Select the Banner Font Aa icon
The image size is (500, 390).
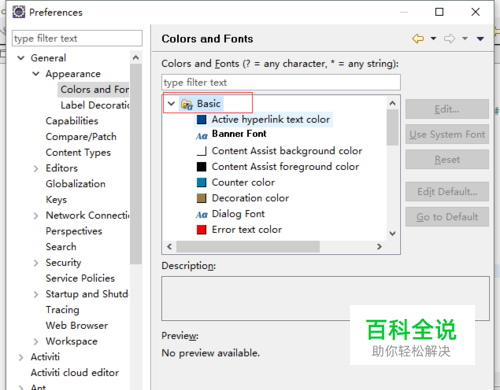202,135
